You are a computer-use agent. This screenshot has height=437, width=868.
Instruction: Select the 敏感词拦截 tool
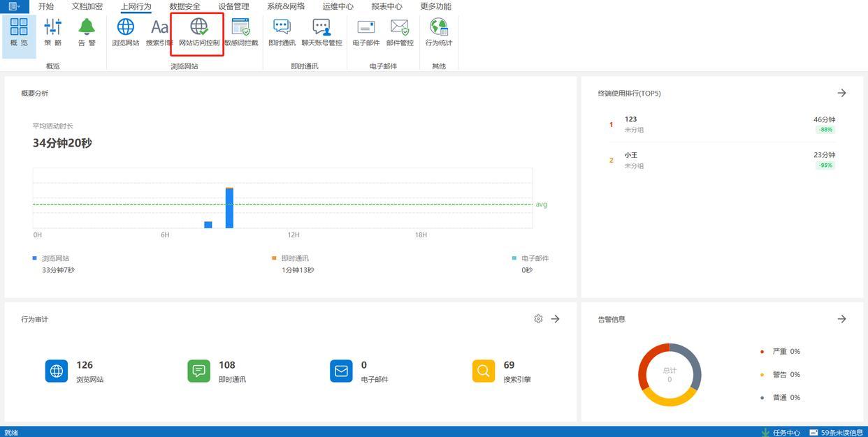tap(241, 32)
